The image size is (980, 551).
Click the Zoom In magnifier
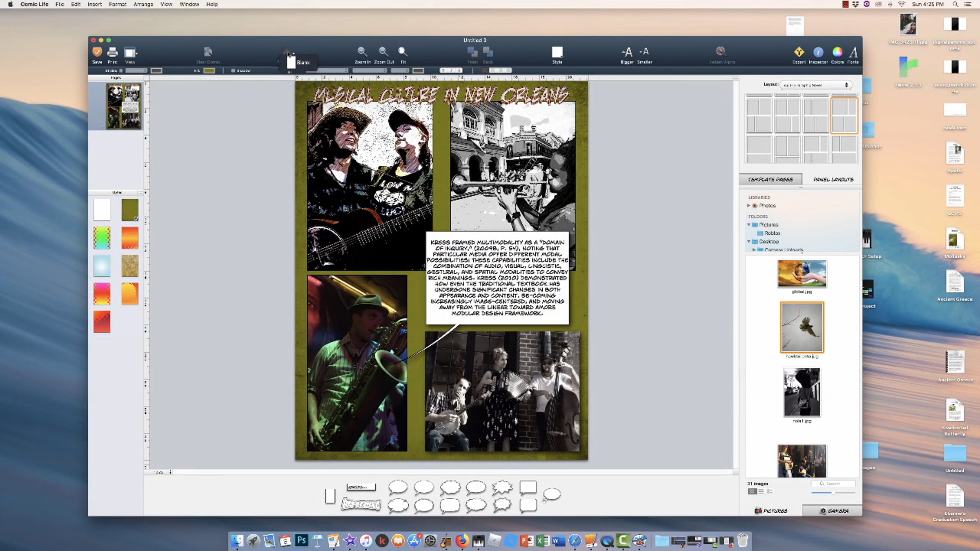click(362, 51)
